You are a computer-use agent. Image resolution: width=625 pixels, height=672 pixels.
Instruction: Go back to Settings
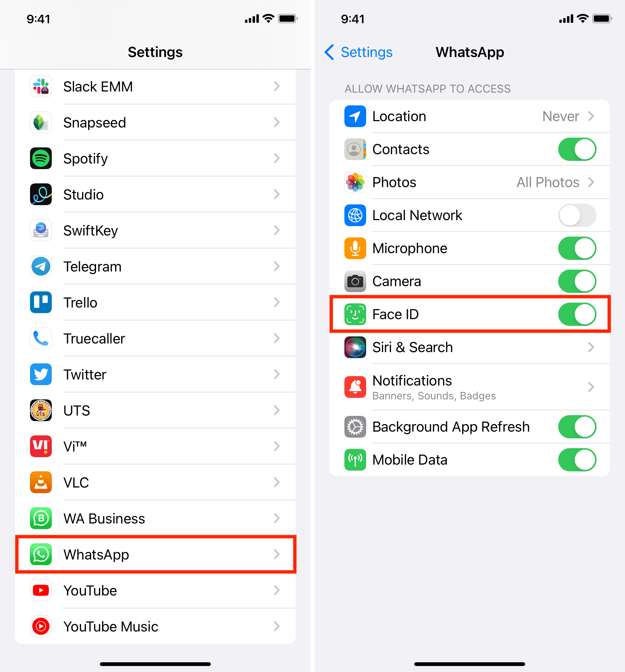coord(358,52)
